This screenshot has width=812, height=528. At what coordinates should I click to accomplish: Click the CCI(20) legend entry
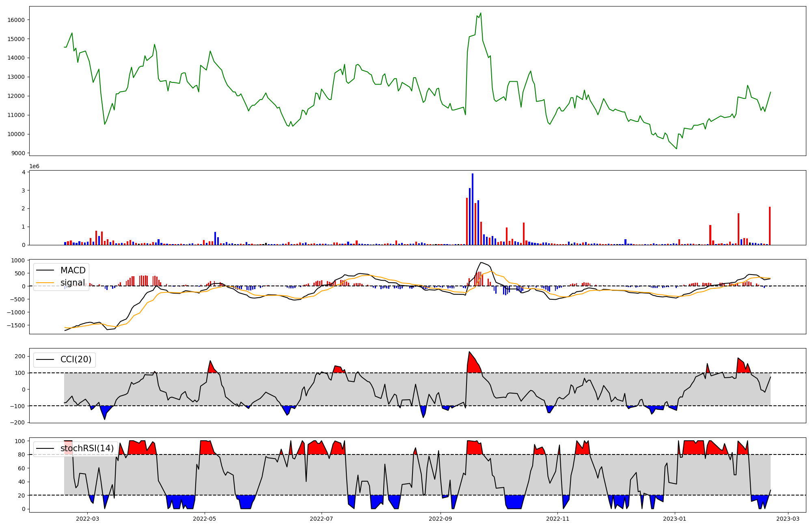[x=76, y=359]
